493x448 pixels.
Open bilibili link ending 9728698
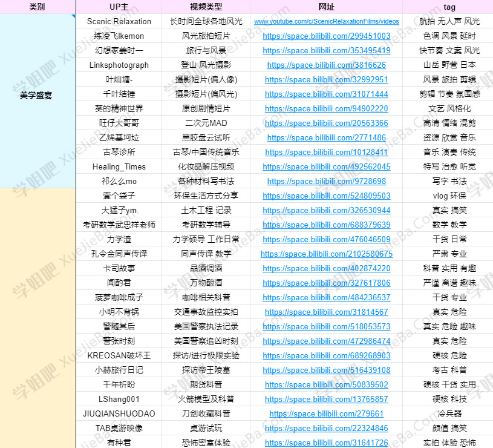pos(327,181)
